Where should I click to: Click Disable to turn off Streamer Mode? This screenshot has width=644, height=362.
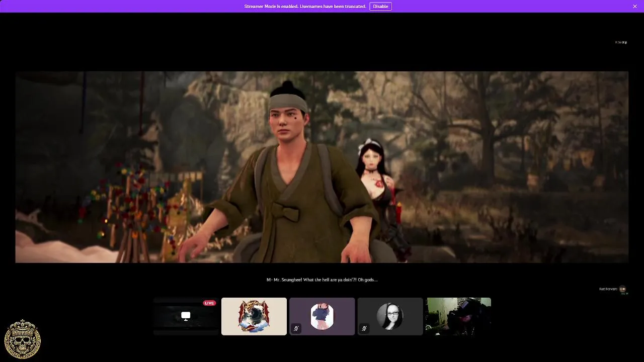380,7
